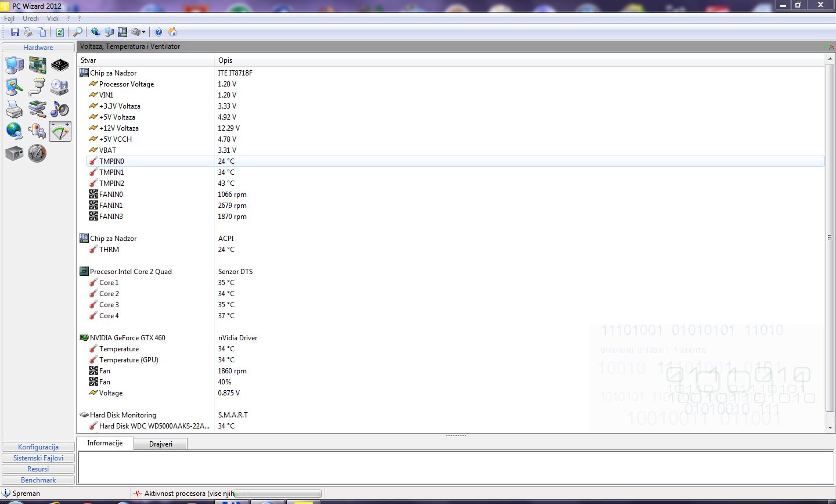
Task: Click the Home house toolbar icon
Action: (x=172, y=32)
